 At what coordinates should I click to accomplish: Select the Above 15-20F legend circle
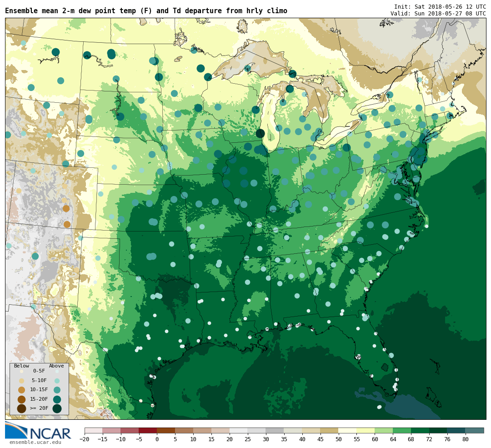(x=57, y=399)
